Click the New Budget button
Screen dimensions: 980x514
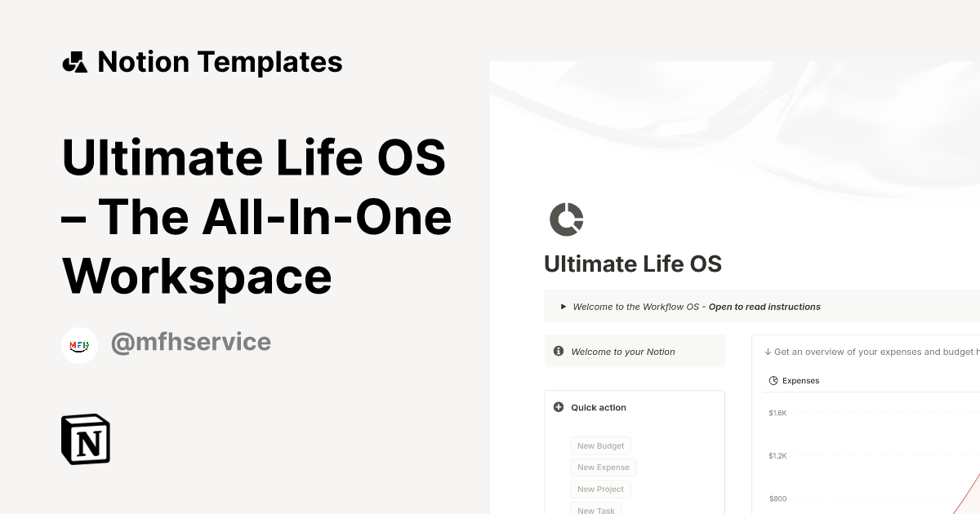coord(600,445)
